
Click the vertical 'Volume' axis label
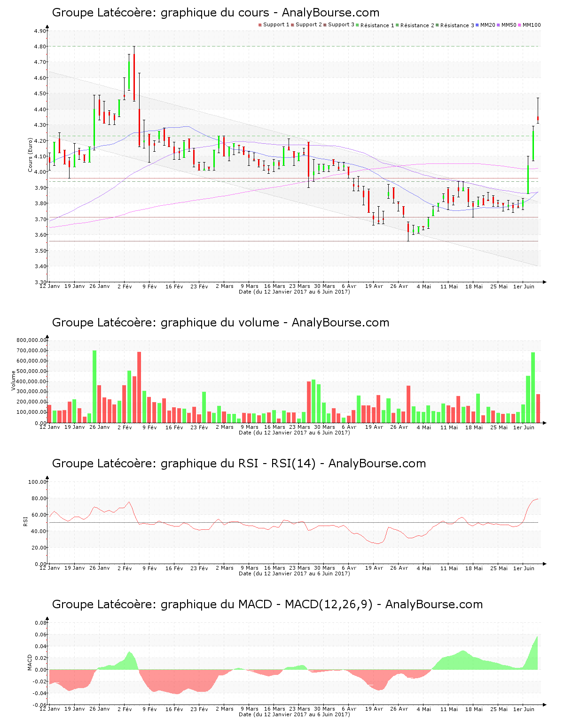pos(13,380)
